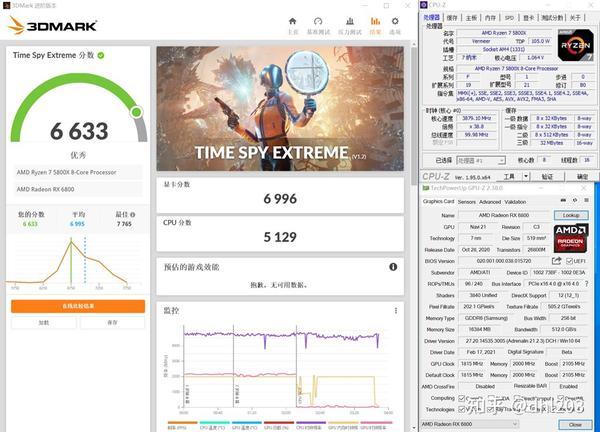Click the CPU score 5 129 value
Screen dimensions: 600x432
pyautogui.click(x=280, y=237)
